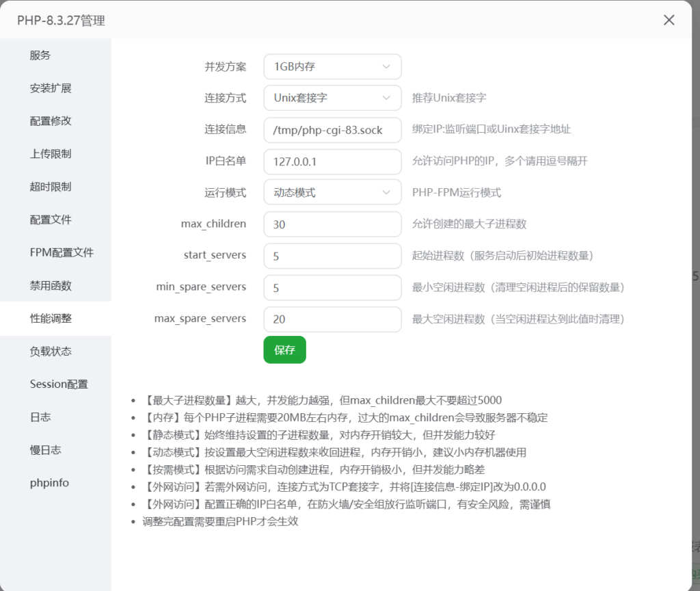The width and height of the screenshot is (700, 591).
Task: Focus the IP白名单 input field
Action: [332, 162]
